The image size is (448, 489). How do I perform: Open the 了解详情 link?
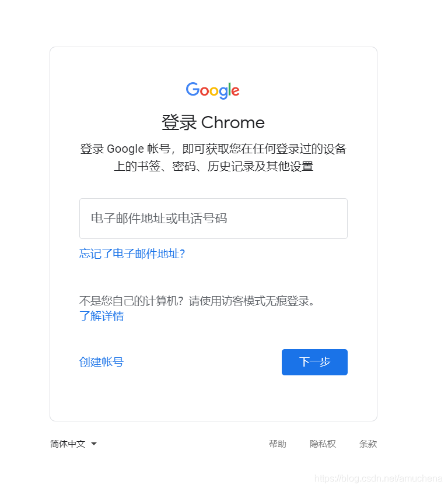click(101, 316)
